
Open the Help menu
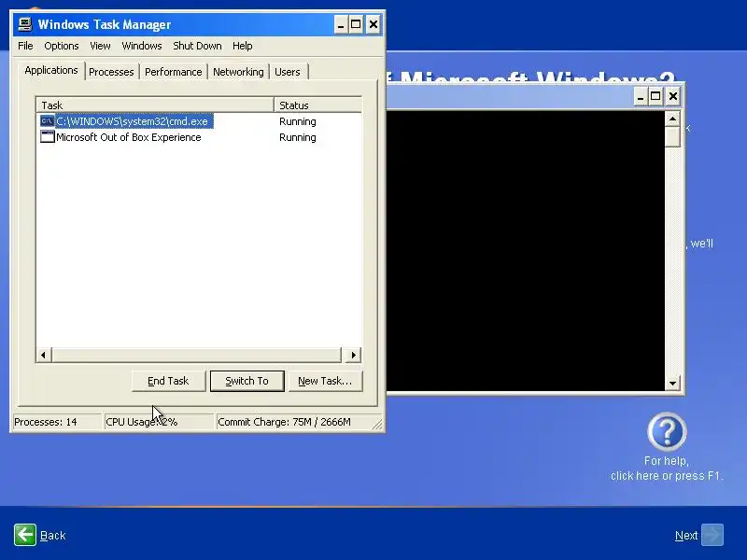[242, 46]
